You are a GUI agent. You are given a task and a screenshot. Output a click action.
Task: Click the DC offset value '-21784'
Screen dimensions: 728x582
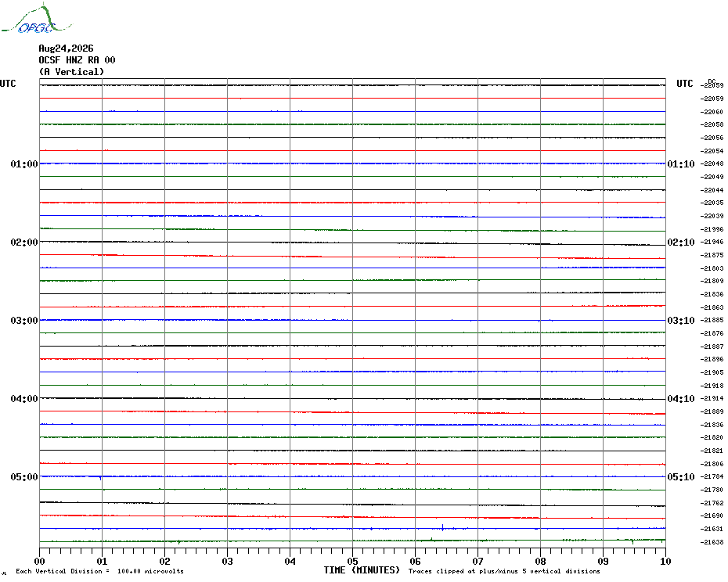click(x=712, y=476)
